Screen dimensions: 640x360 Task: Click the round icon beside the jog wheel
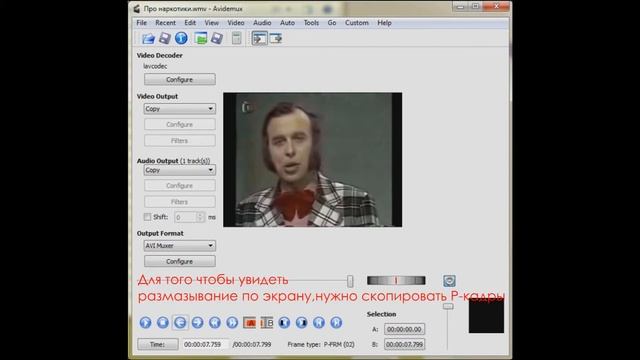(x=449, y=281)
